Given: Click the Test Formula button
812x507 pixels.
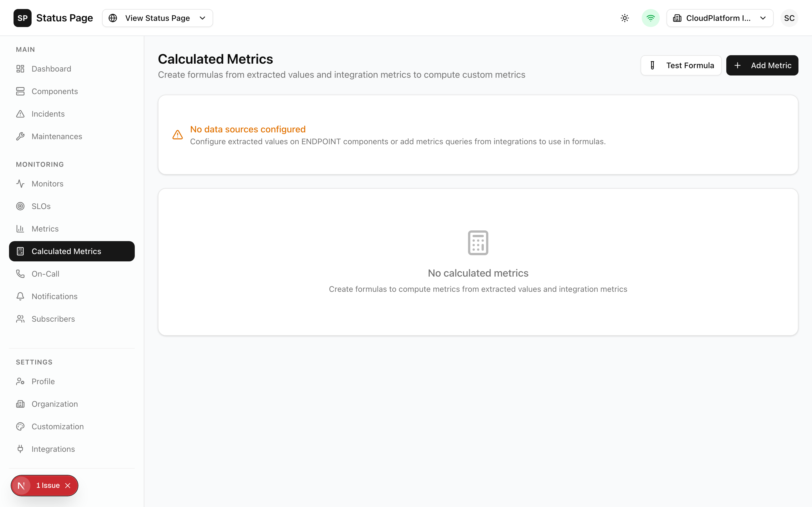Looking at the screenshot, I should [681, 65].
